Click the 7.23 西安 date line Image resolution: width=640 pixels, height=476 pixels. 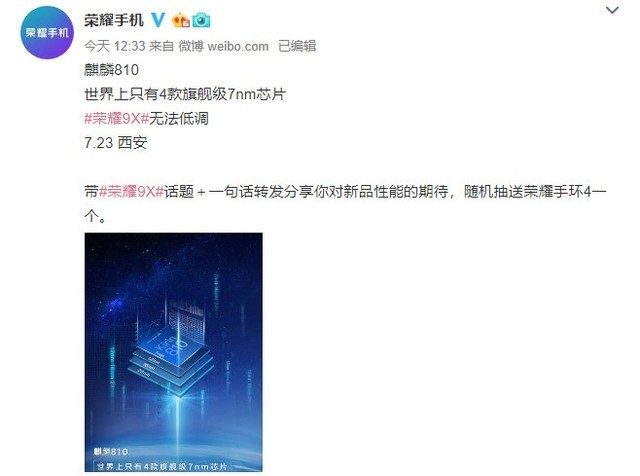pyautogui.click(x=116, y=142)
